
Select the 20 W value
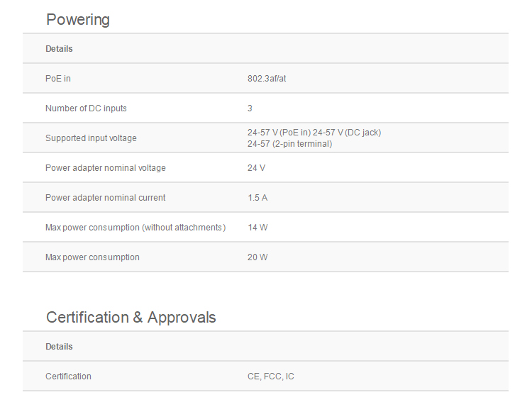point(257,257)
